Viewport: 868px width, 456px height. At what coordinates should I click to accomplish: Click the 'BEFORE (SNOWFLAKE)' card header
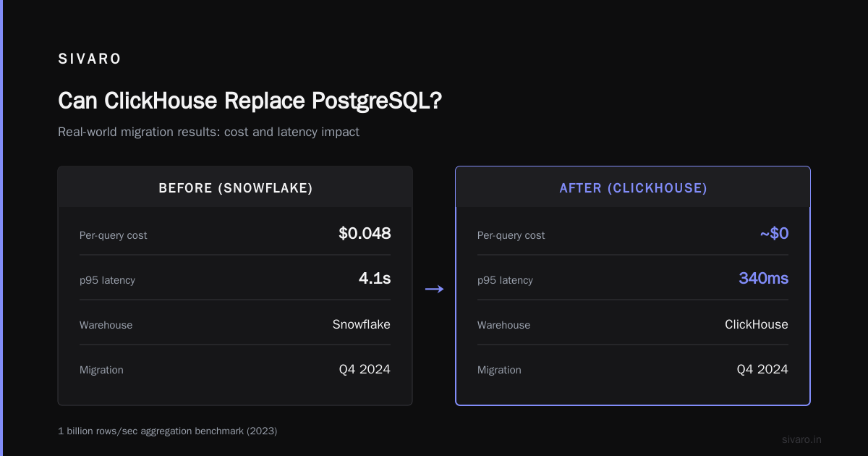(235, 188)
